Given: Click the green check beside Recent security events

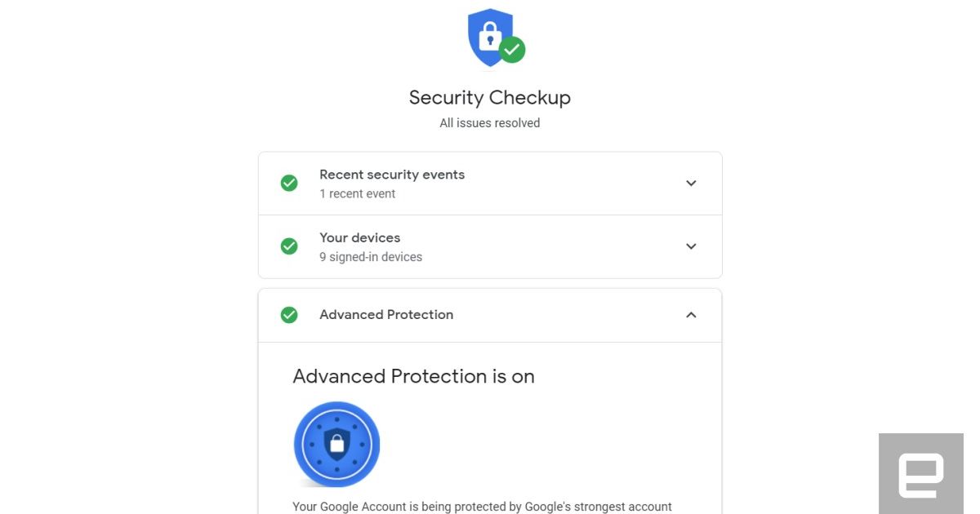Looking at the screenshot, I should 289,184.
